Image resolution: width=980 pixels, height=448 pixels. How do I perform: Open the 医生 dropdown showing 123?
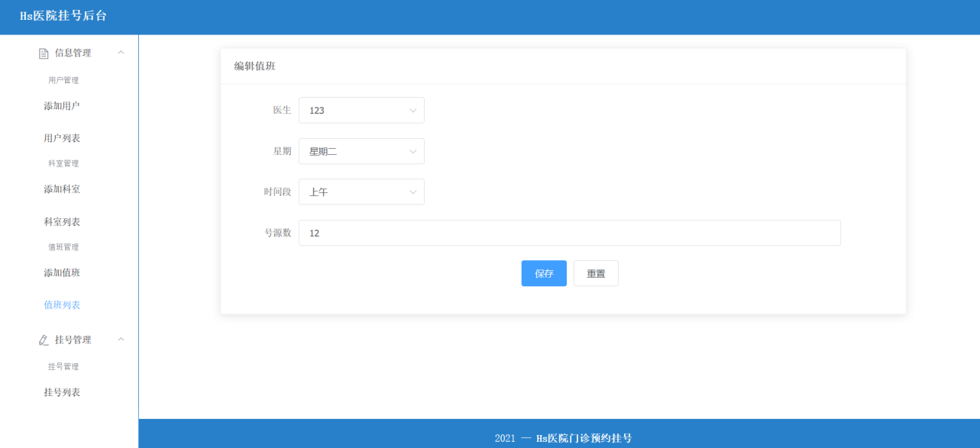pos(361,110)
